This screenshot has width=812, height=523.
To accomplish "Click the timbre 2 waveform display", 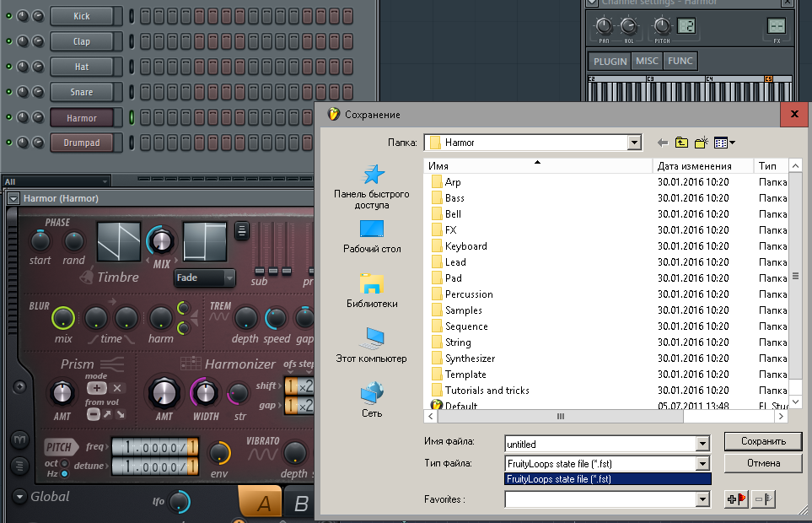I will pyautogui.click(x=205, y=241).
